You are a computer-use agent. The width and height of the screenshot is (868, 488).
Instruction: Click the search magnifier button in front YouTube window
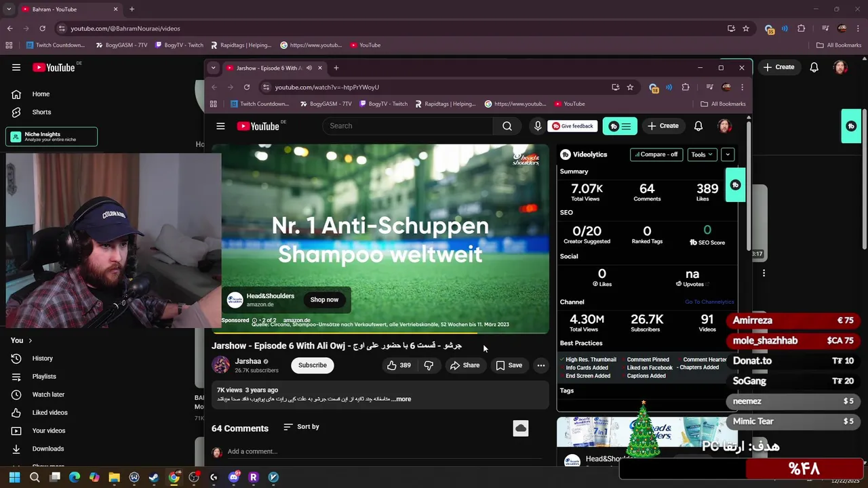click(x=507, y=126)
